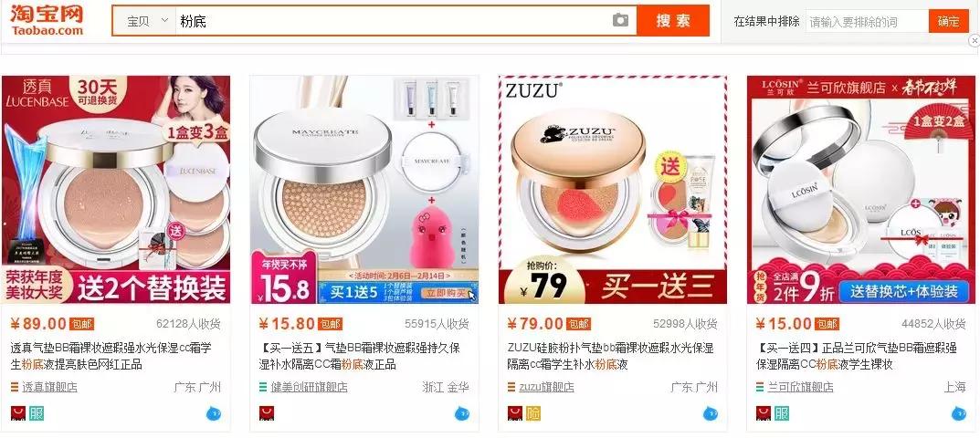The width and height of the screenshot is (980, 438).
Task: Open the Taobao logo homepage link
Action: click(x=47, y=21)
